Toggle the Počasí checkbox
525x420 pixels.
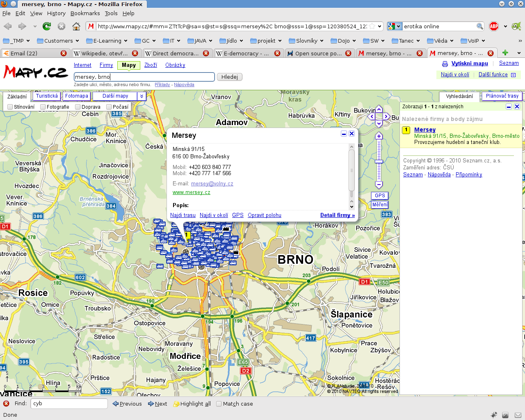pyautogui.click(x=109, y=107)
